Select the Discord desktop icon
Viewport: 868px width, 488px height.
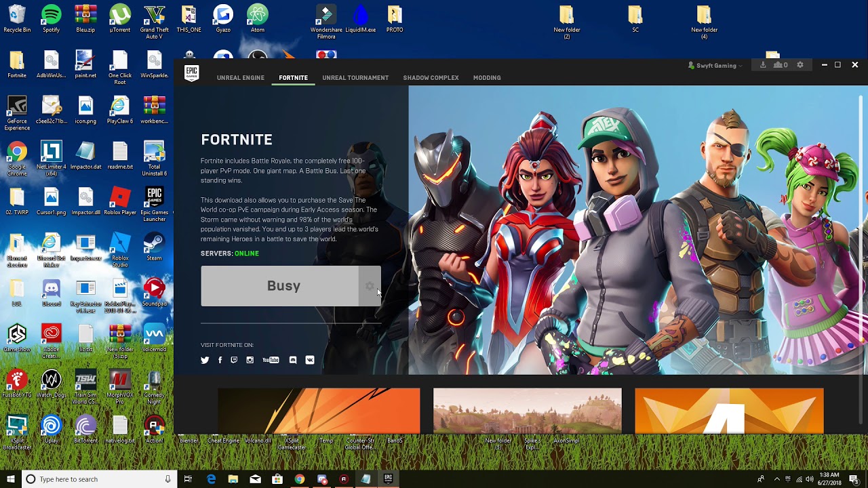coord(51,293)
